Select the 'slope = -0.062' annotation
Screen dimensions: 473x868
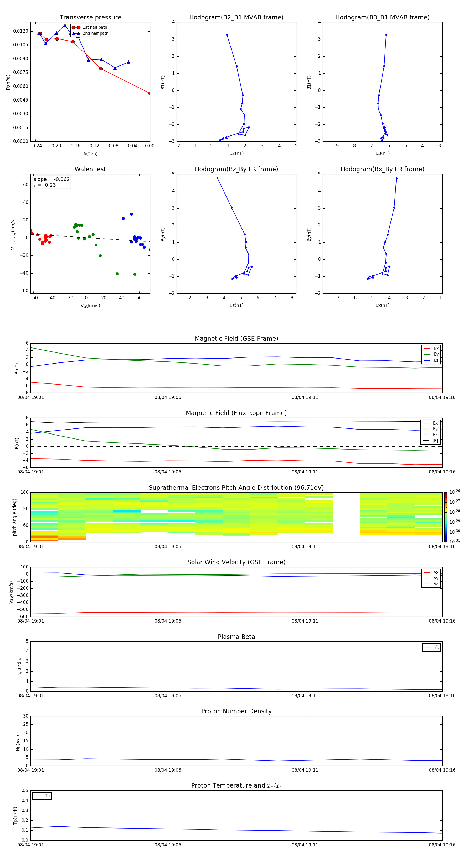tap(52, 179)
